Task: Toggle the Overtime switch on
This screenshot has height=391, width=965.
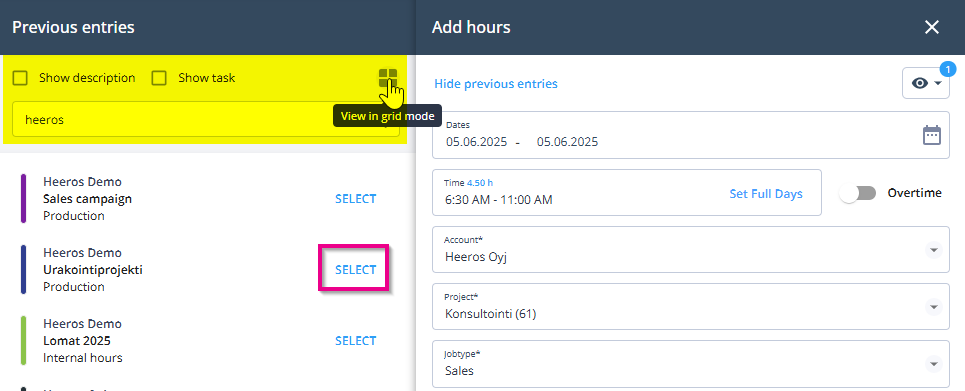Action: [858, 193]
